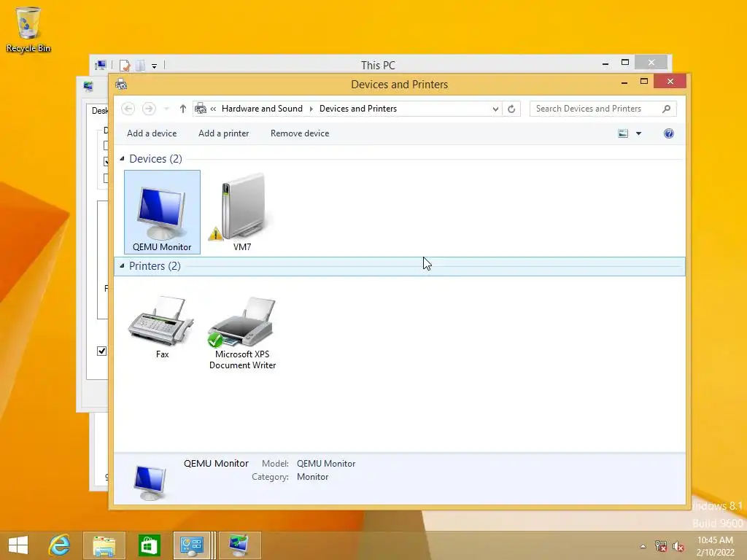Open the view options dropdown arrow
The image size is (747, 560).
point(638,133)
